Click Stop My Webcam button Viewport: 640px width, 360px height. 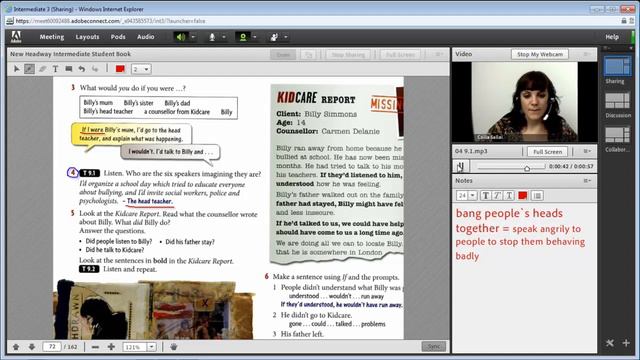click(540, 54)
